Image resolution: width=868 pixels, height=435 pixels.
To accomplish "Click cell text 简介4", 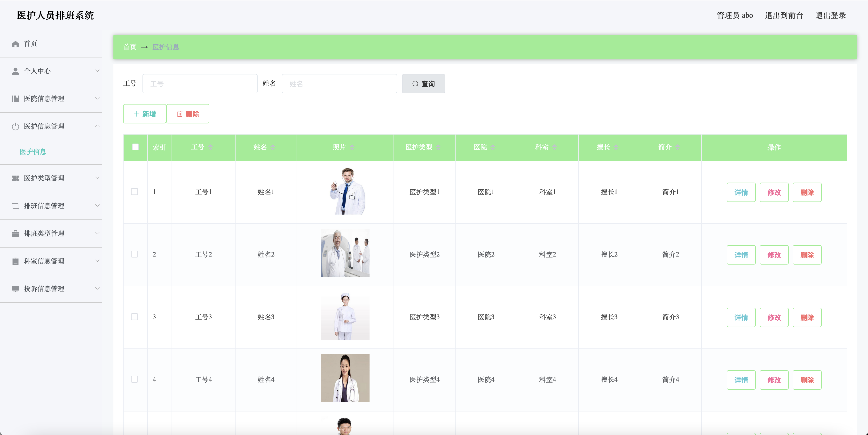I will [671, 380].
